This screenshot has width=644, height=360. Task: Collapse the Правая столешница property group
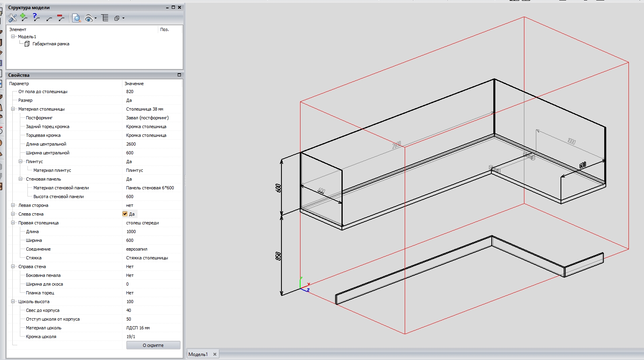pyautogui.click(x=13, y=223)
